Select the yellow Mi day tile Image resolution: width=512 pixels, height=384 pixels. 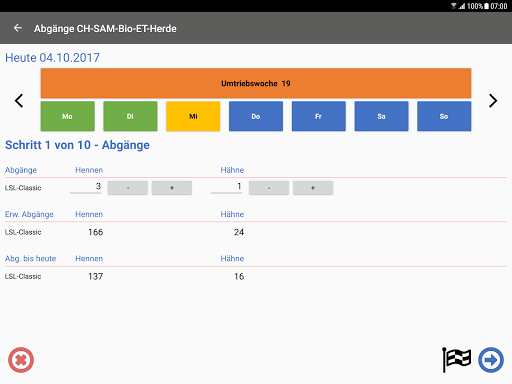click(x=193, y=116)
